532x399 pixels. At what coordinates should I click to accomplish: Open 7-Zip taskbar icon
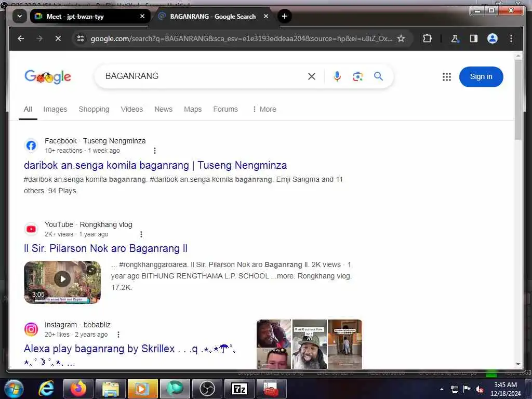pos(239,389)
